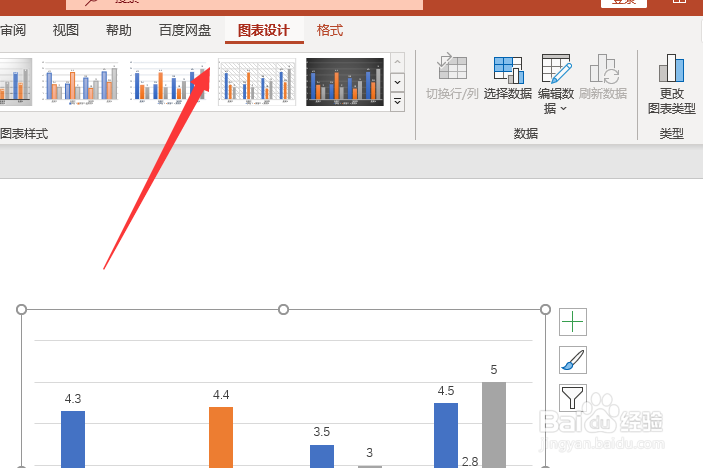Switch to the 审阅 tab
The image size is (703, 468).
tap(13, 30)
